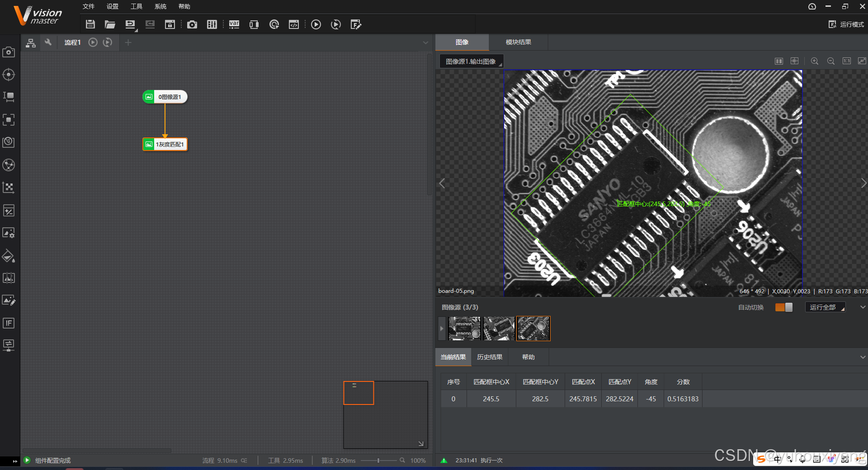Open the recognition tools icon in the sidebar
The image size is (868, 470).
[x=9, y=119]
